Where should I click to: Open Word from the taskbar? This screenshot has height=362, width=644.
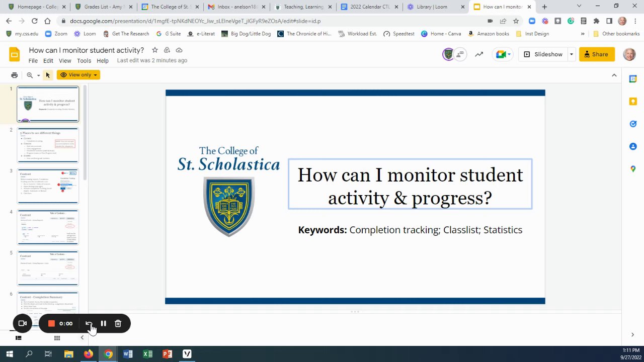pyautogui.click(x=128, y=354)
